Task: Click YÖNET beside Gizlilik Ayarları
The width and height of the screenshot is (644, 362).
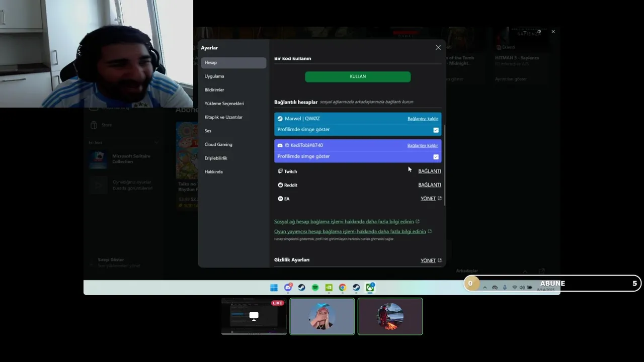Action: click(x=428, y=260)
